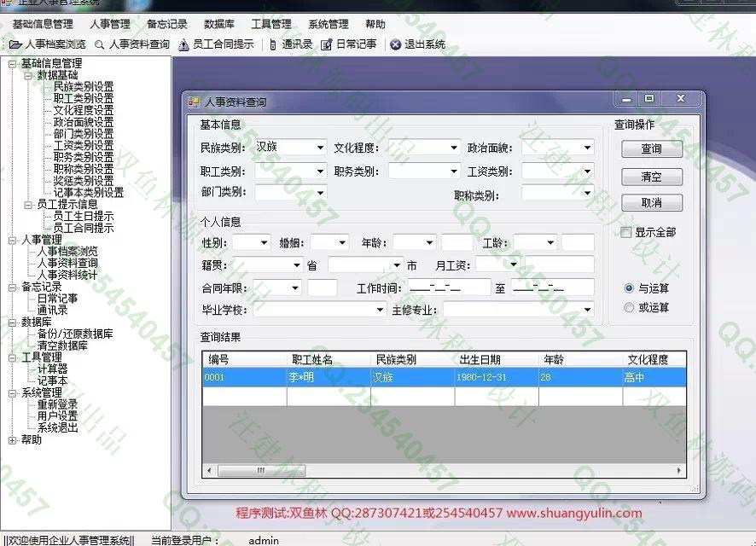The image size is (756, 546).
Task: Select the 计算器 tree item
Action: pos(53,369)
